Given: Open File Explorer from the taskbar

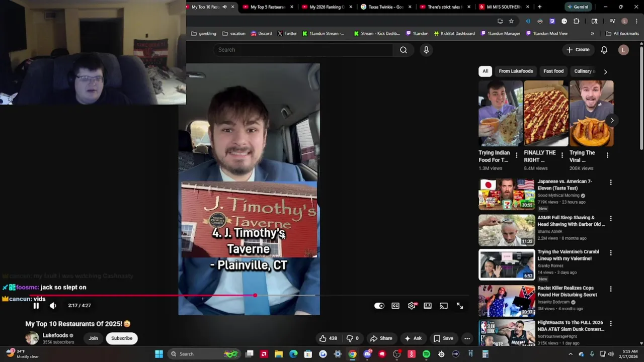Looking at the screenshot, I should coord(279,354).
